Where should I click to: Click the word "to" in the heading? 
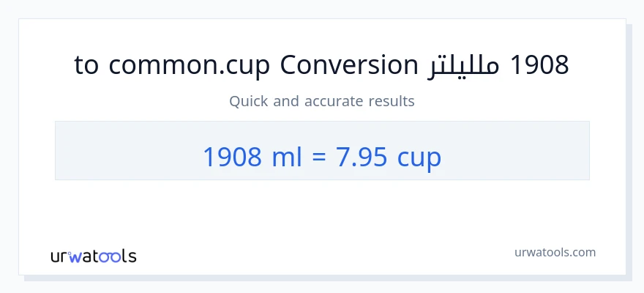86,65
